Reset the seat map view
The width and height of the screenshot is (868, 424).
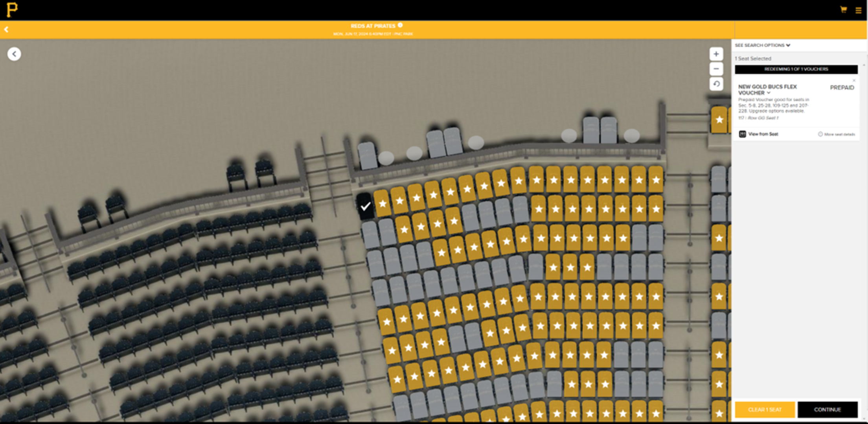716,84
